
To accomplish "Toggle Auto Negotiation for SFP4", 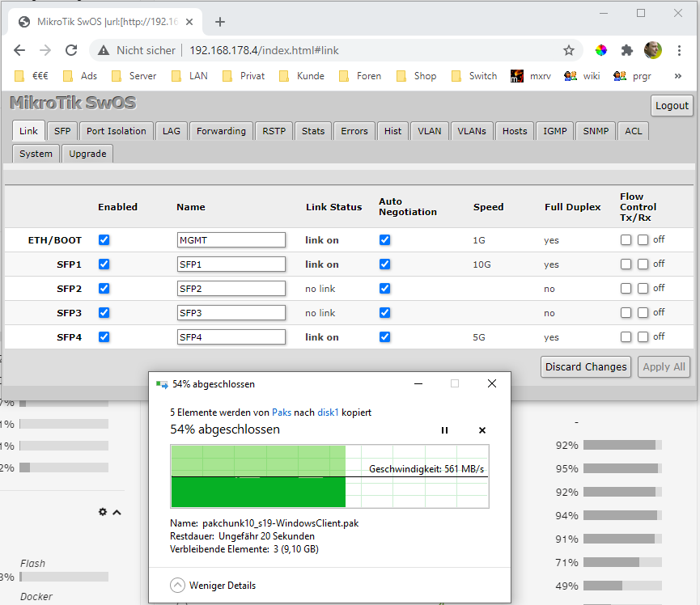I will (385, 337).
